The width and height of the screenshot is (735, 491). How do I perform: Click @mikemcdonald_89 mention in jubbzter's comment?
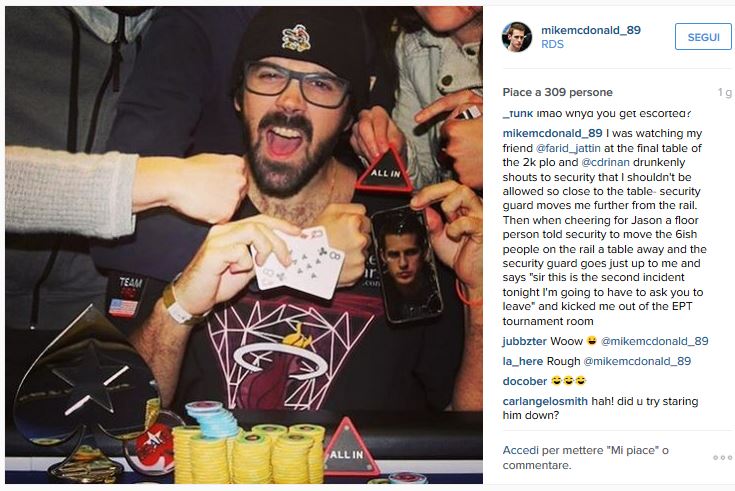pos(654,341)
